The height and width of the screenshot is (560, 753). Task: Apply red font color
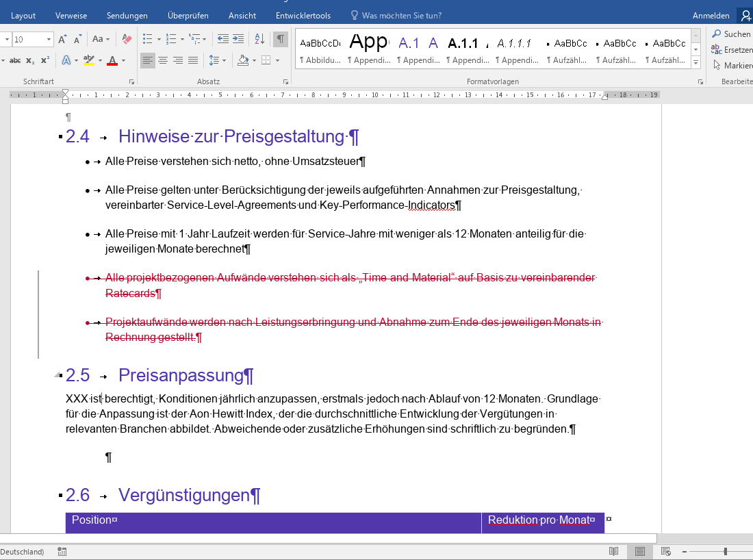click(112, 60)
